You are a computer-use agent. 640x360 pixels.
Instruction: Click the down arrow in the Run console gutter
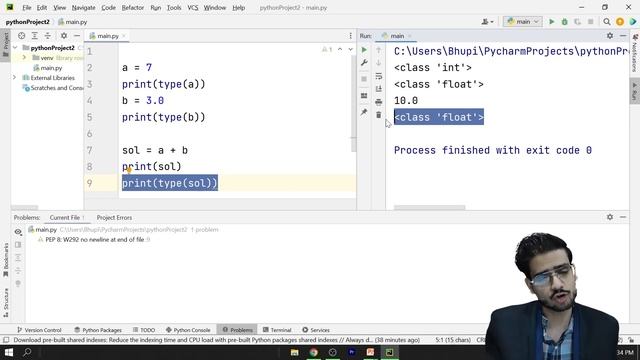click(379, 63)
